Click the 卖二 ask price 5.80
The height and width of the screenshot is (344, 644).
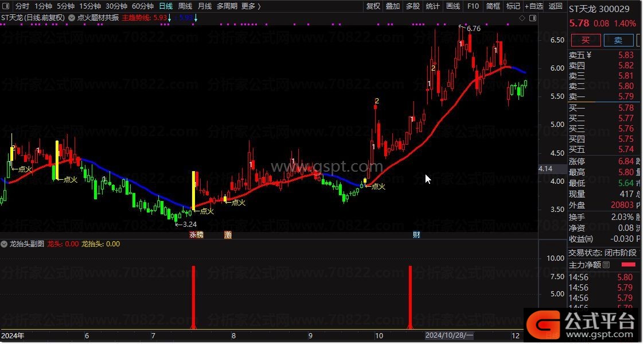626,86
